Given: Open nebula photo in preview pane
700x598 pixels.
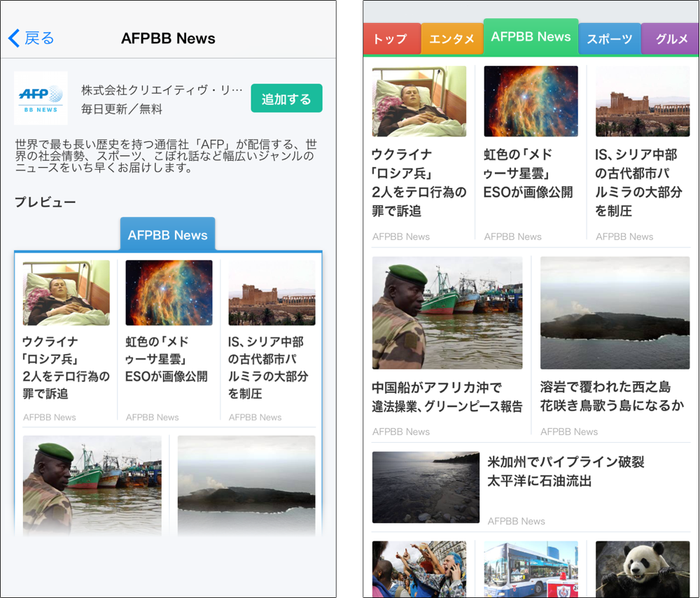Looking at the screenshot, I should point(169,292).
